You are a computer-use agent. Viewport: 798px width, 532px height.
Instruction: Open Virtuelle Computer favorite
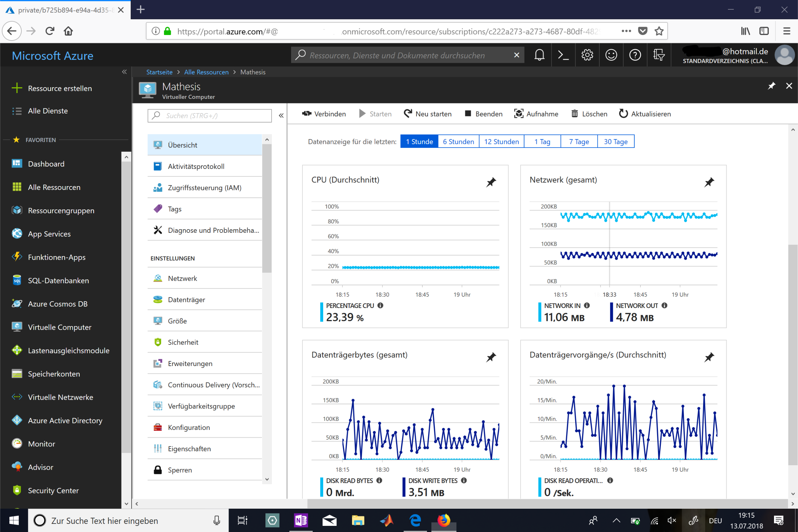(59, 327)
